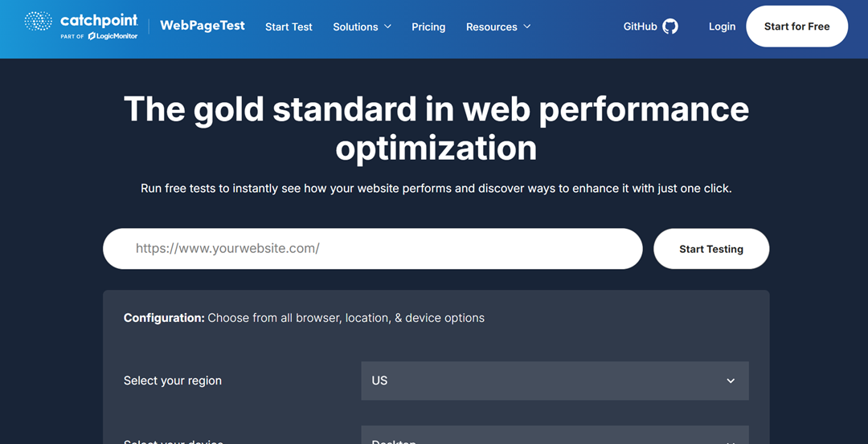Click the region dropdown chevron arrow
This screenshot has height=444, width=868.
coord(731,381)
